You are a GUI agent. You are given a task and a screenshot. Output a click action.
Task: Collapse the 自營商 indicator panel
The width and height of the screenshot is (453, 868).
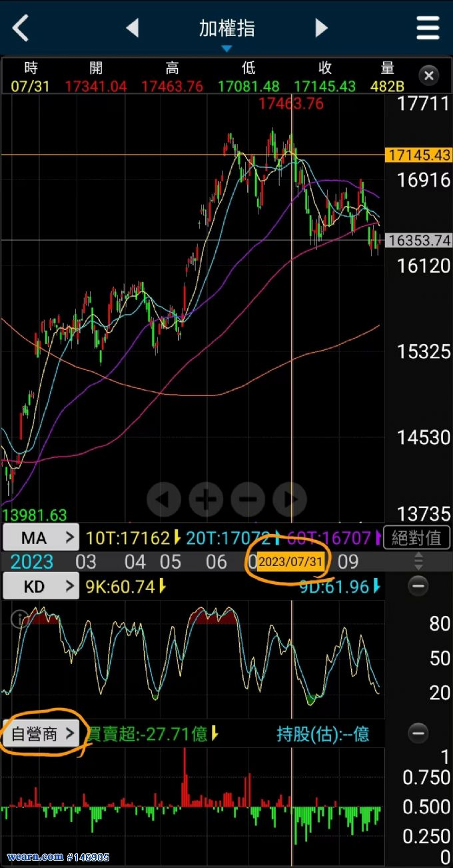point(418,733)
